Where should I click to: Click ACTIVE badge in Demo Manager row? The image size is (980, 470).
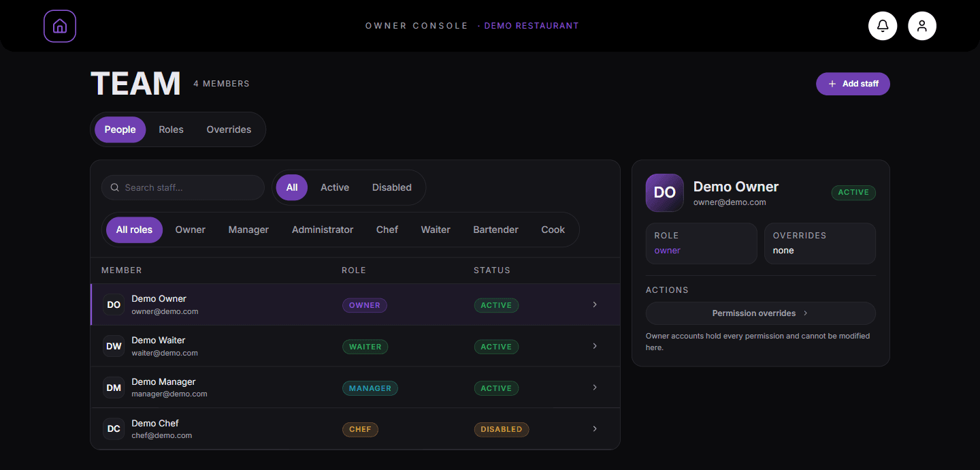click(496, 388)
